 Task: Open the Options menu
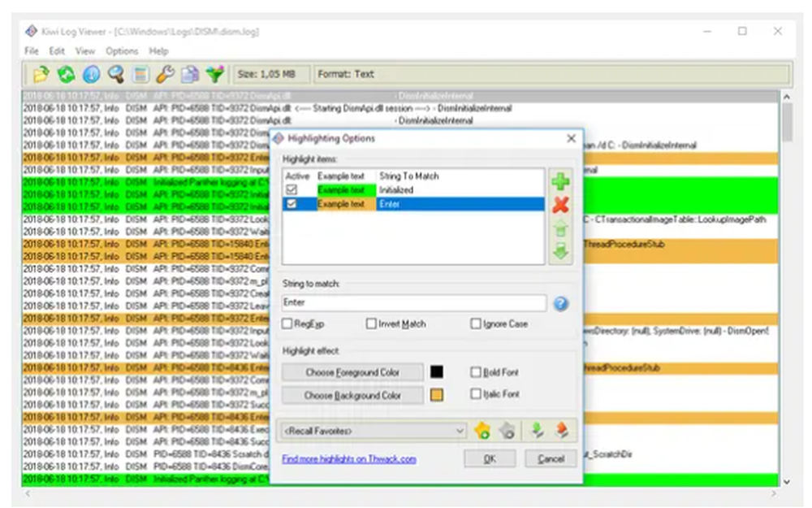(122, 50)
